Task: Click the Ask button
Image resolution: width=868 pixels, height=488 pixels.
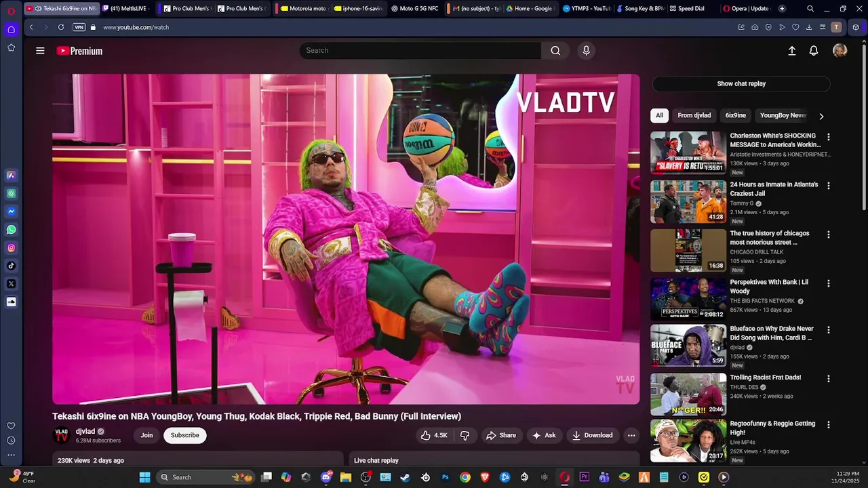Action: [x=544, y=435]
